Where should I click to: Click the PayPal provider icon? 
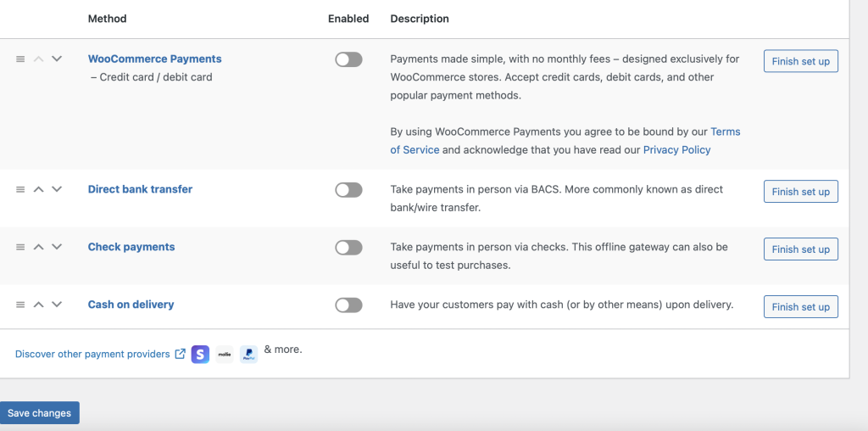pyautogui.click(x=248, y=354)
